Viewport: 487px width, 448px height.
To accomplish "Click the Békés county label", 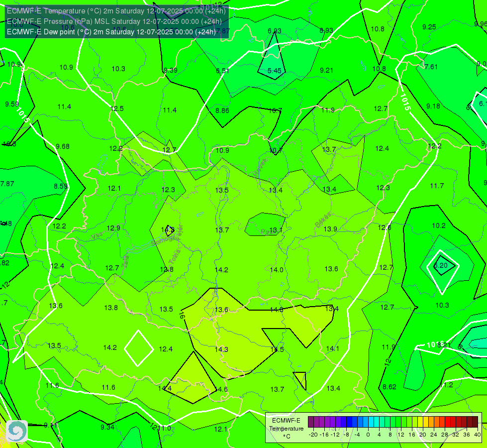I will pos(323,220).
